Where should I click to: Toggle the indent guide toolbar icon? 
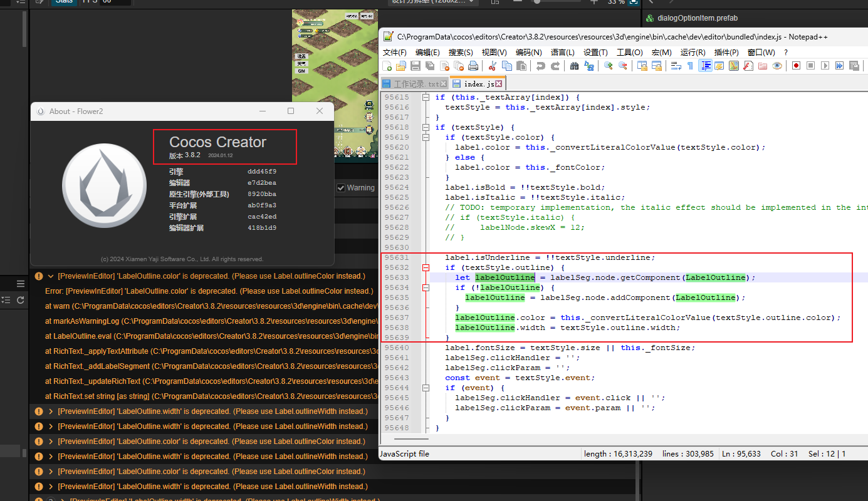click(705, 66)
